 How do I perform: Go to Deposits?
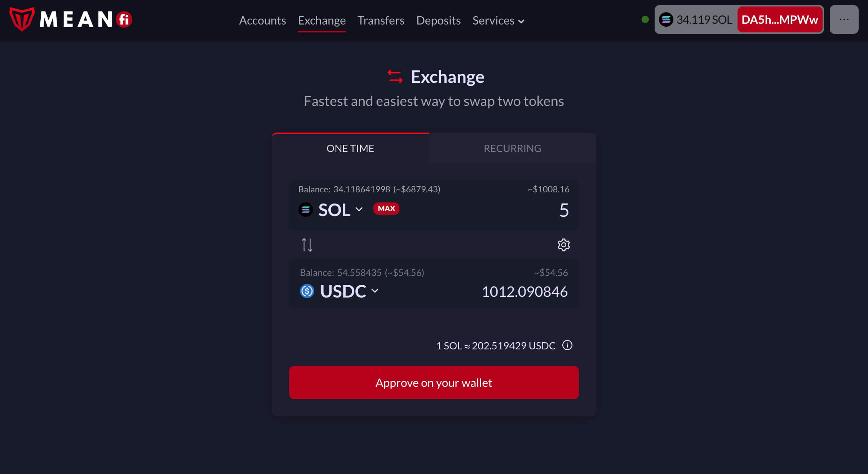coord(438,21)
